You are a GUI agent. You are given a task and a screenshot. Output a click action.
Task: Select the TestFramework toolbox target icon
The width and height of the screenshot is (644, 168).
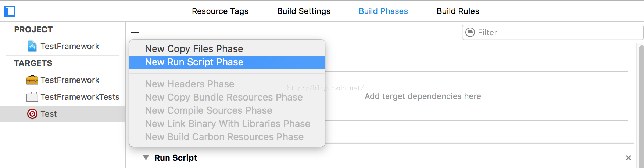[32, 80]
